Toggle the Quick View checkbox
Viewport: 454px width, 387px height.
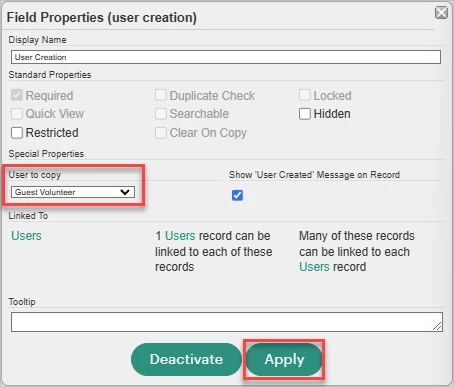tap(17, 114)
